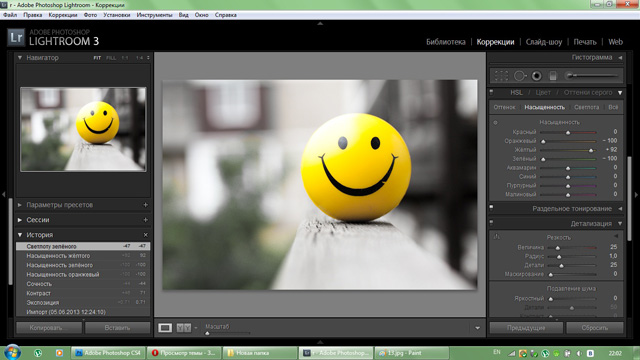Set navigator zoom to 1:1
Viewport: 640px width, 360px height.
[x=125, y=58]
